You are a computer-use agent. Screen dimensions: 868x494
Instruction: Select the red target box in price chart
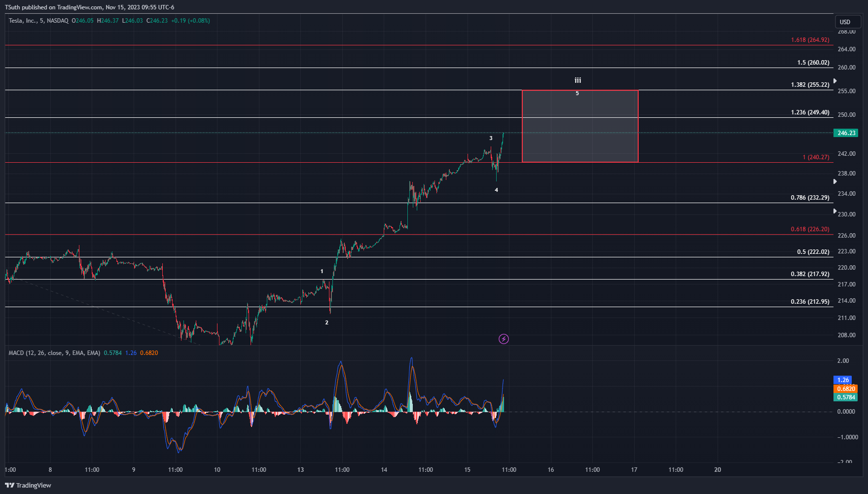pyautogui.click(x=580, y=126)
